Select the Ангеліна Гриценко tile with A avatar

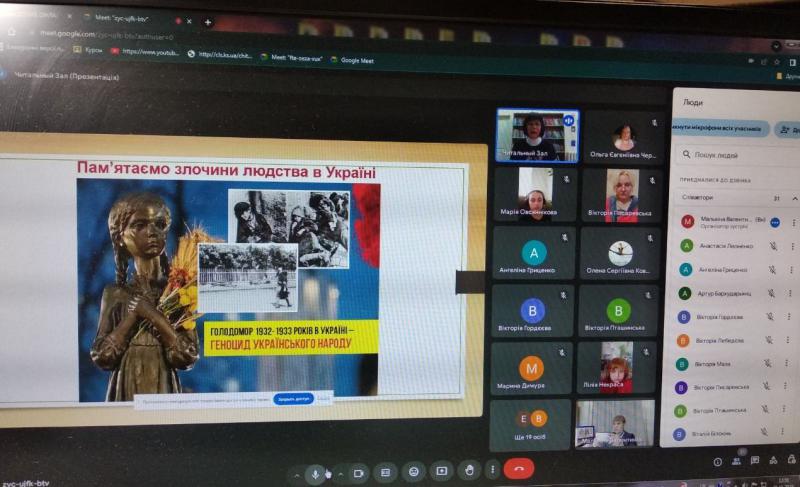click(x=534, y=253)
